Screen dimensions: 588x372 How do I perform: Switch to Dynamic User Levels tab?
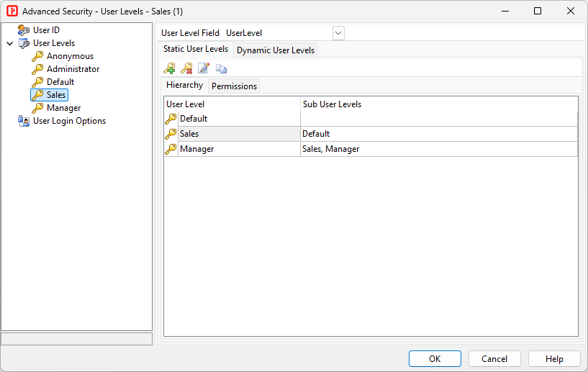click(x=276, y=50)
